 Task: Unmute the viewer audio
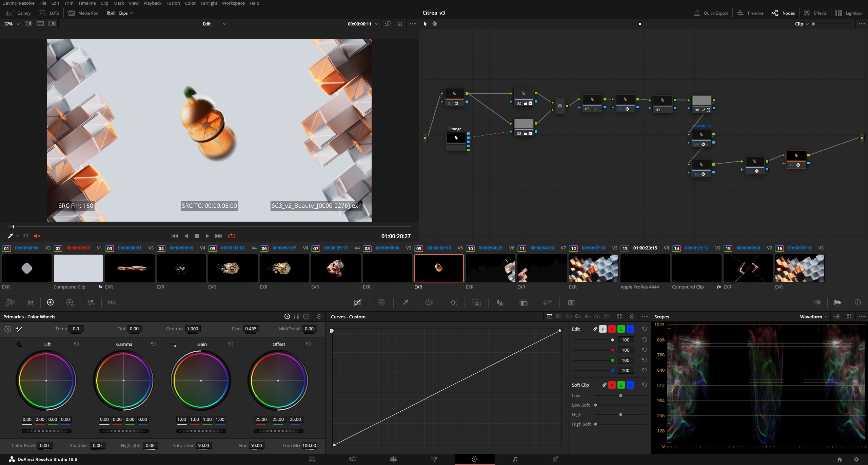click(37, 236)
